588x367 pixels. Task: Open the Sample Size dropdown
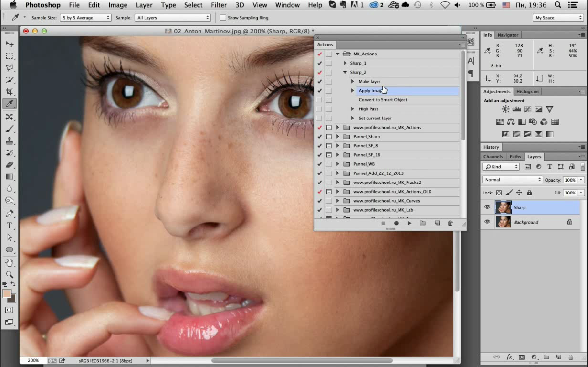coord(86,18)
